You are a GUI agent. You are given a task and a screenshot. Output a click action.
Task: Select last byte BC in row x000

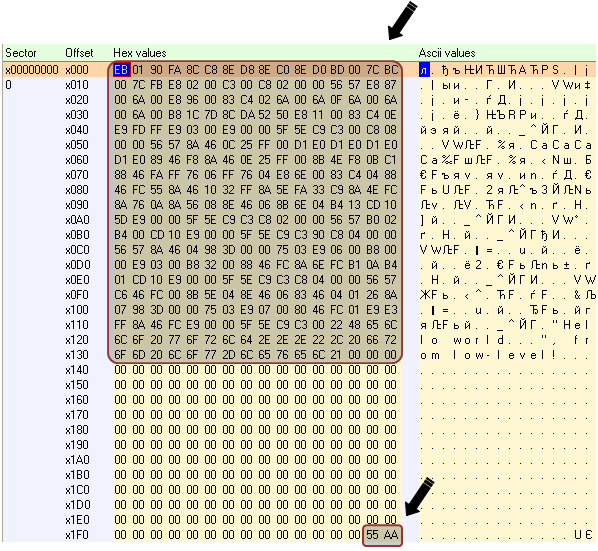(391, 70)
